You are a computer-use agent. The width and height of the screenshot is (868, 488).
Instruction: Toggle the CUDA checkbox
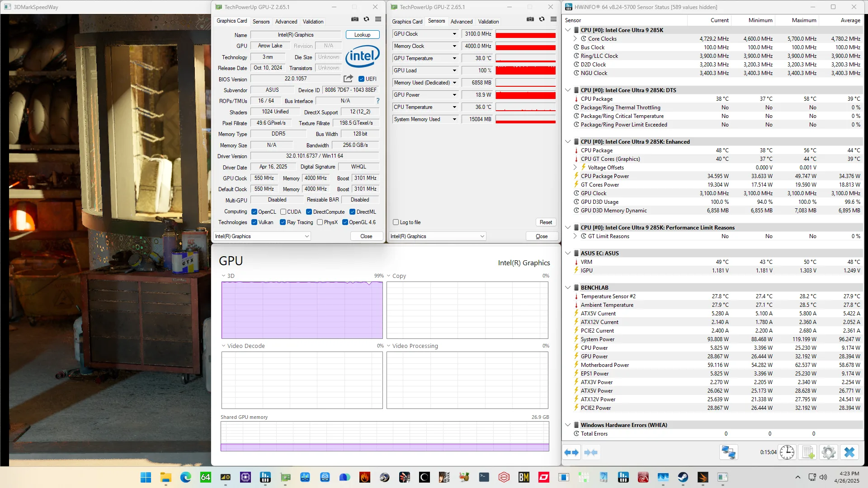tap(283, 212)
